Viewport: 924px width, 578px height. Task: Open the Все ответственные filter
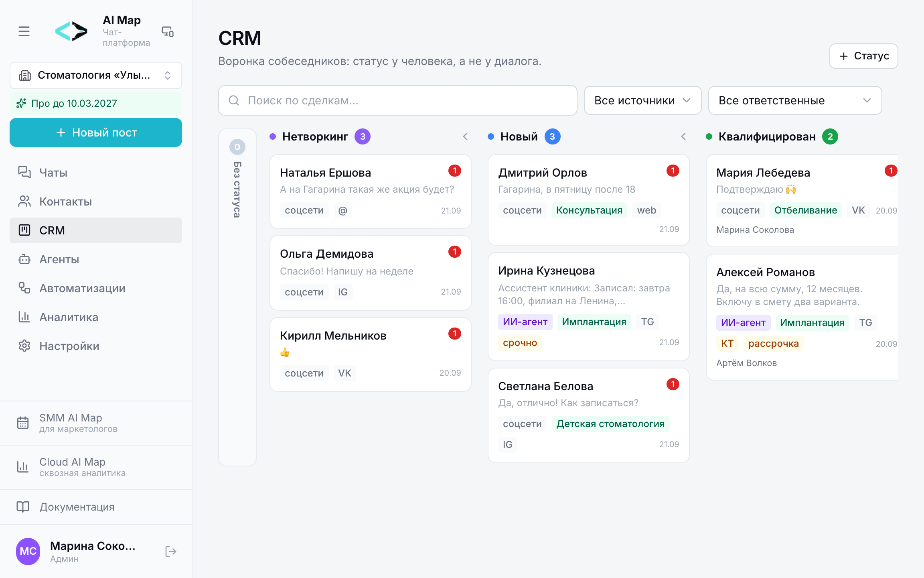pyautogui.click(x=795, y=100)
